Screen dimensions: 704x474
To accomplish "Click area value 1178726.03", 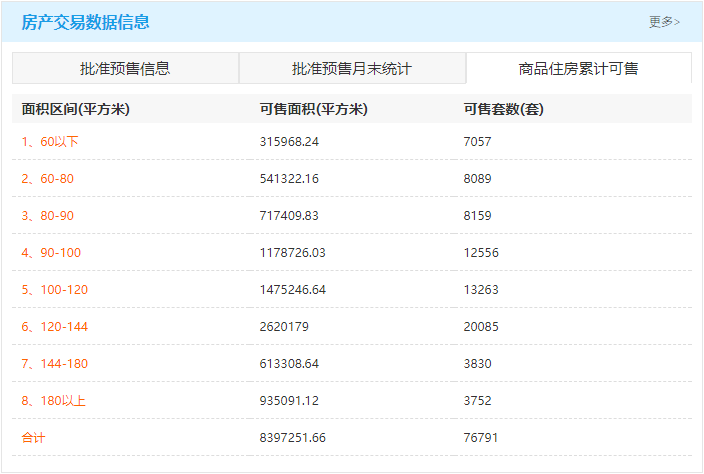I will pyautogui.click(x=292, y=253).
